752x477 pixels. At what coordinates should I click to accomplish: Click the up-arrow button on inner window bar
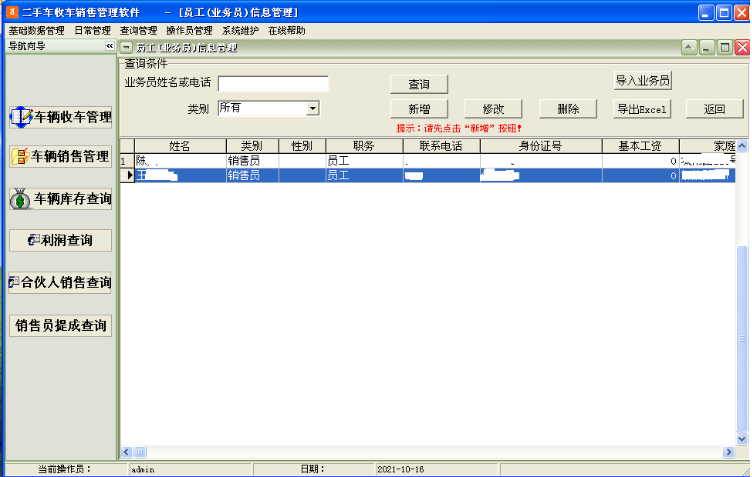click(x=689, y=47)
